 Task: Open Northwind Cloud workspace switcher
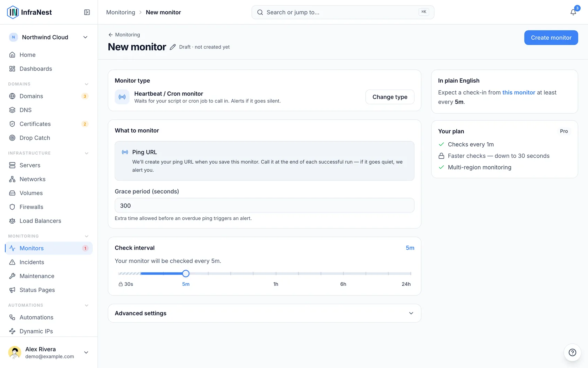click(x=49, y=37)
